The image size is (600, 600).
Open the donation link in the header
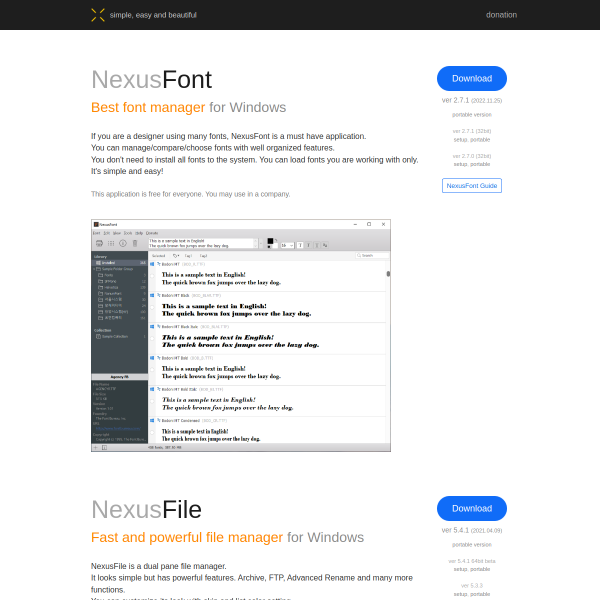click(501, 15)
